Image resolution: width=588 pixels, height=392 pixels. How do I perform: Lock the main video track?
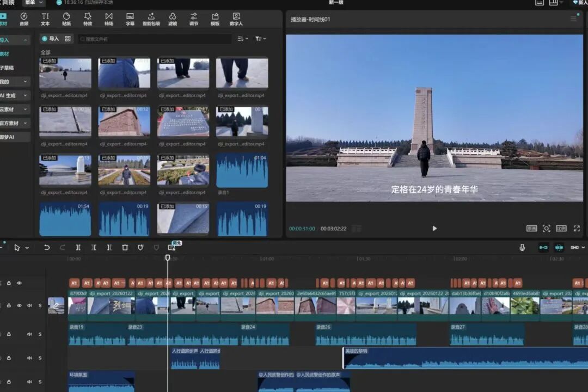click(8, 305)
